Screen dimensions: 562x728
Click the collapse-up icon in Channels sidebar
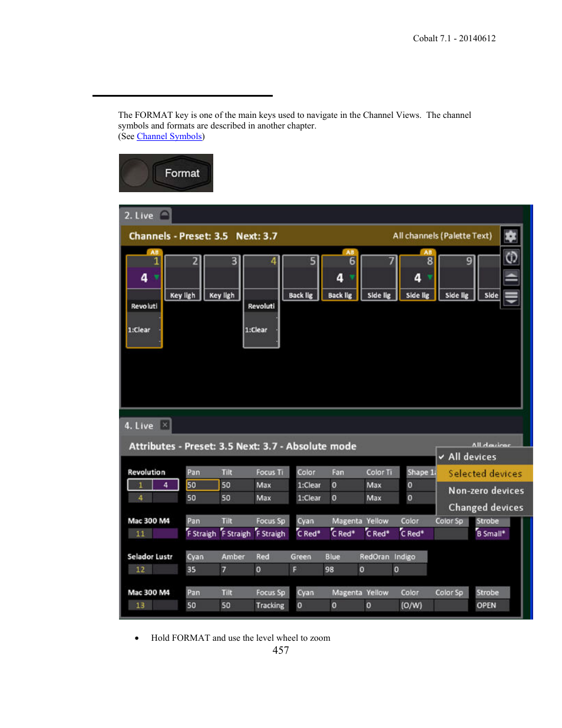511,278
